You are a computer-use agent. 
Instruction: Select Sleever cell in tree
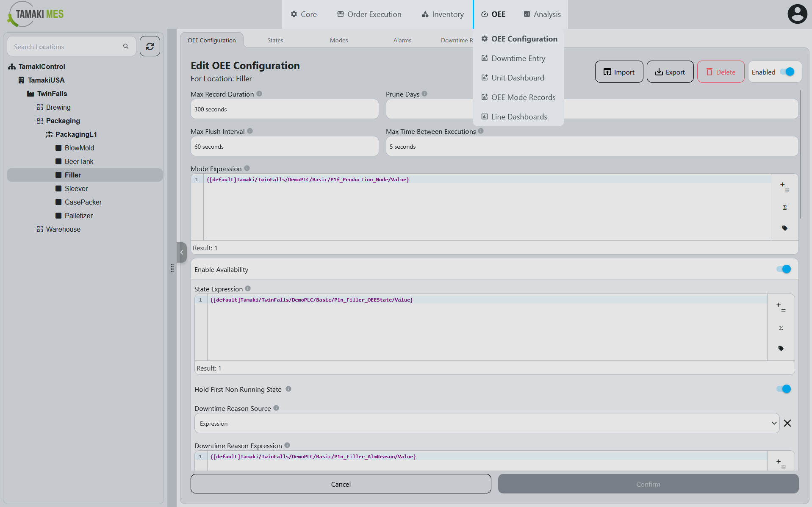(x=76, y=188)
